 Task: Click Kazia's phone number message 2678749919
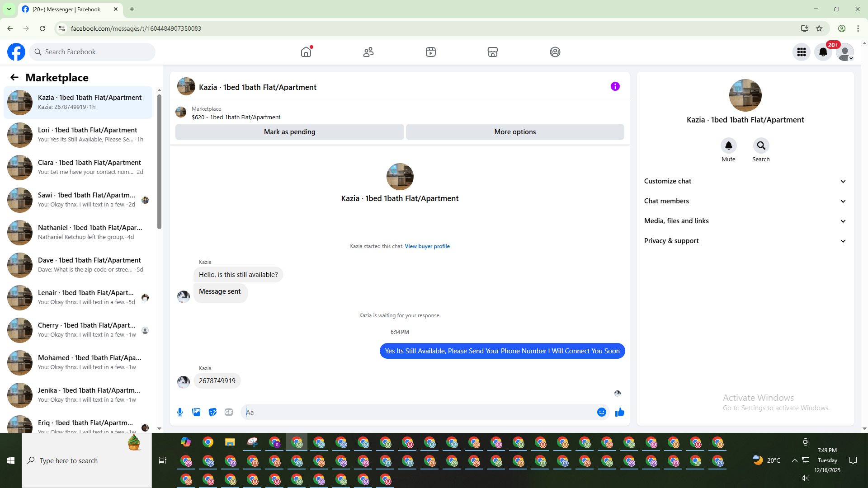217,381
